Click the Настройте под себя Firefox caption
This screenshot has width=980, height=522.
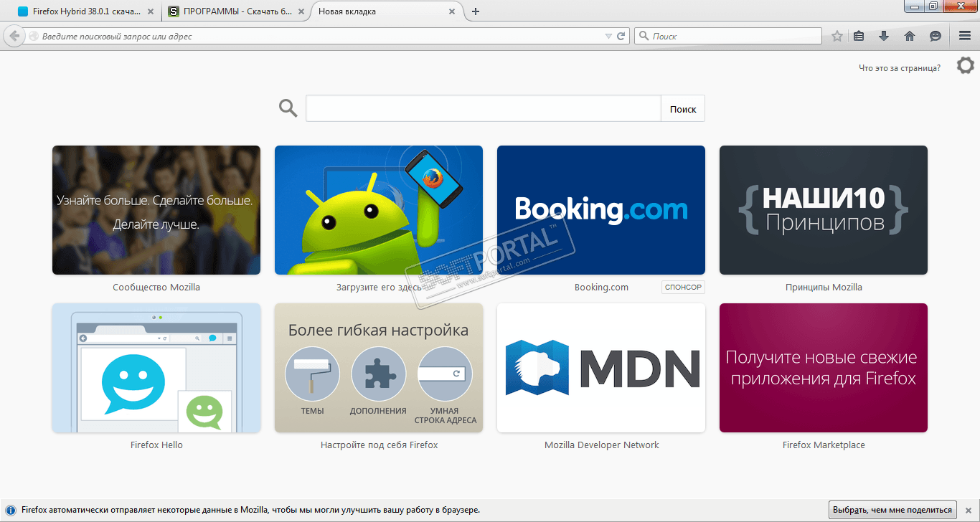click(x=379, y=445)
